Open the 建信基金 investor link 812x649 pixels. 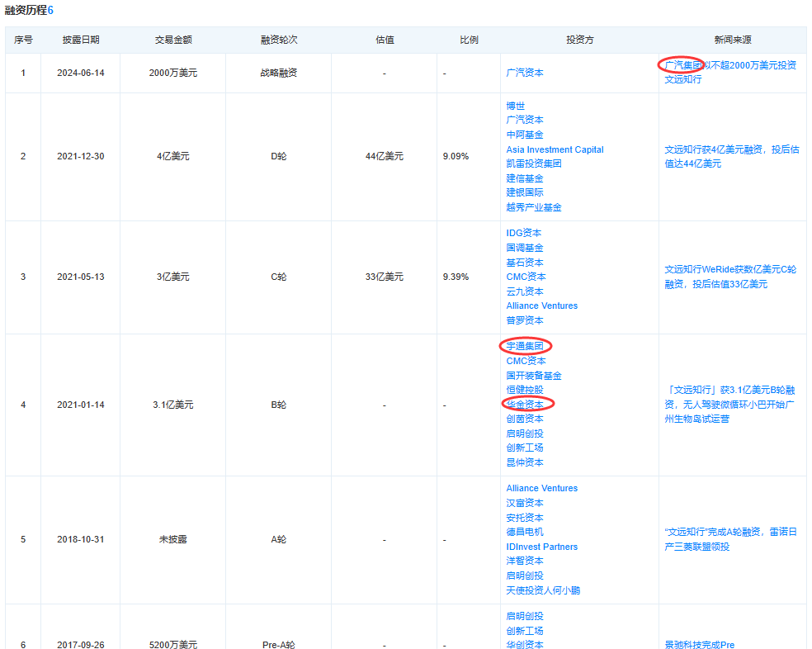pos(525,178)
